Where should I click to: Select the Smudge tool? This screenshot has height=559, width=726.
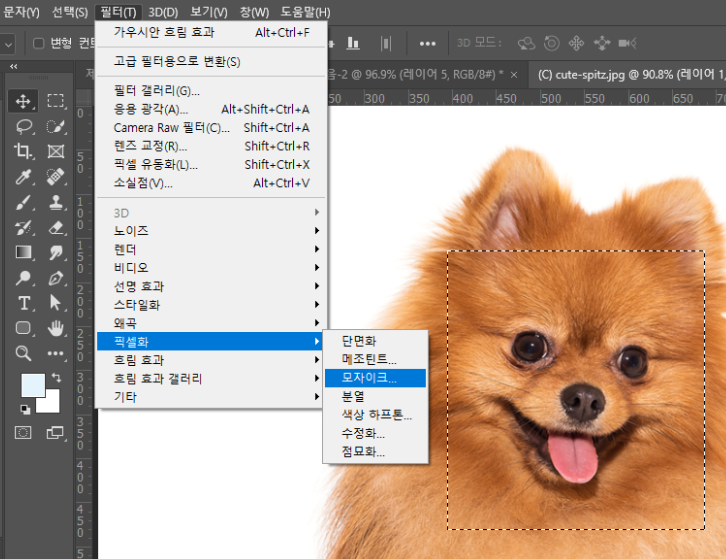56,252
